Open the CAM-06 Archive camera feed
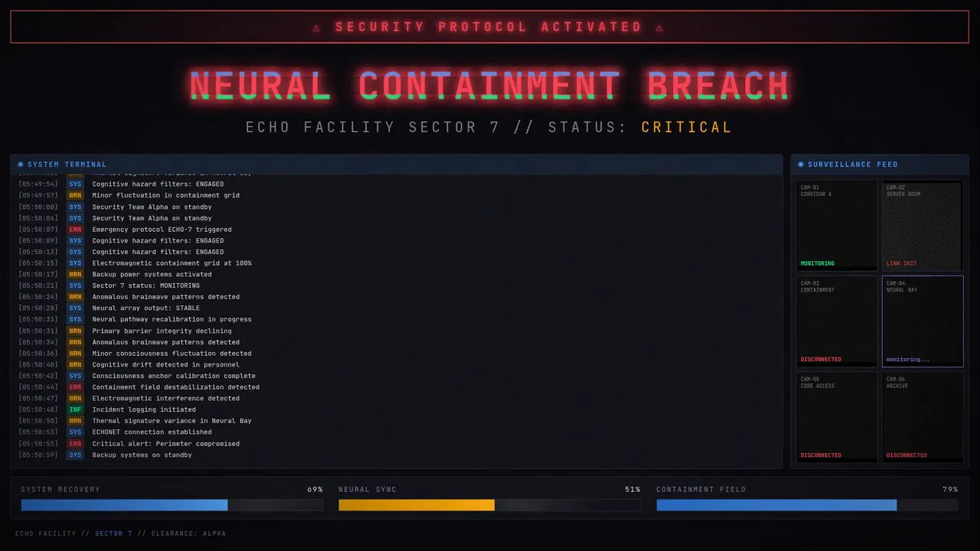Viewport: 980px width, 551px height. (923, 417)
